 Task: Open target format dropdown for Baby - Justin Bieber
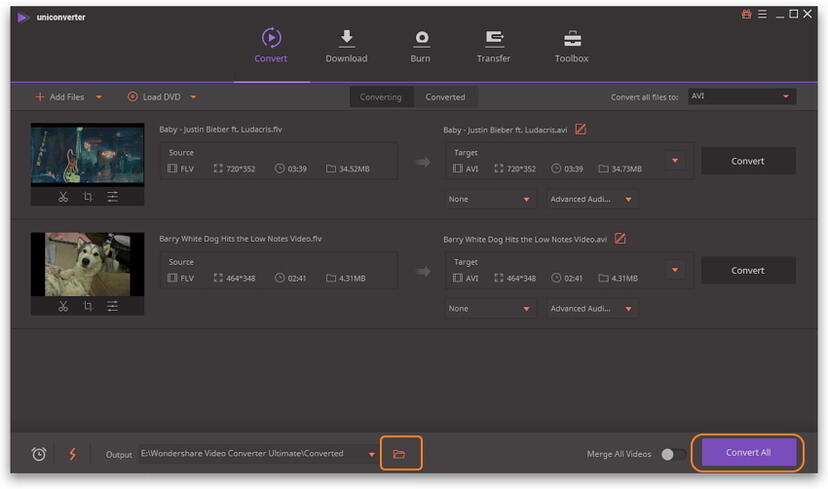tap(675, 161)
